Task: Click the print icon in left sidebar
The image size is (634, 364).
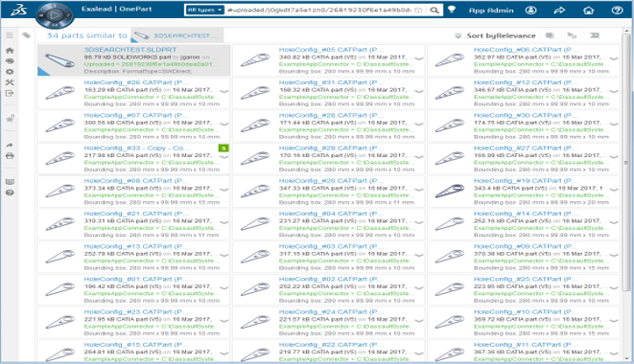Action: 10,156
